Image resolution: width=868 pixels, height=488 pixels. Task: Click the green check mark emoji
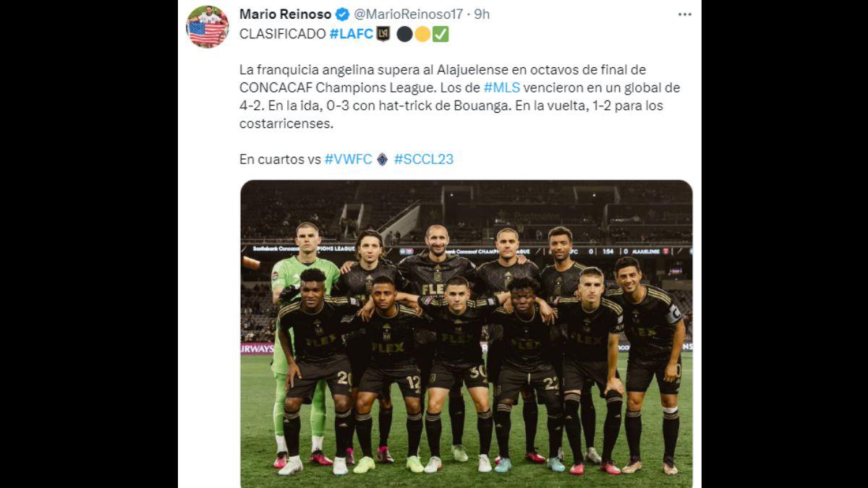pos(440,34)
